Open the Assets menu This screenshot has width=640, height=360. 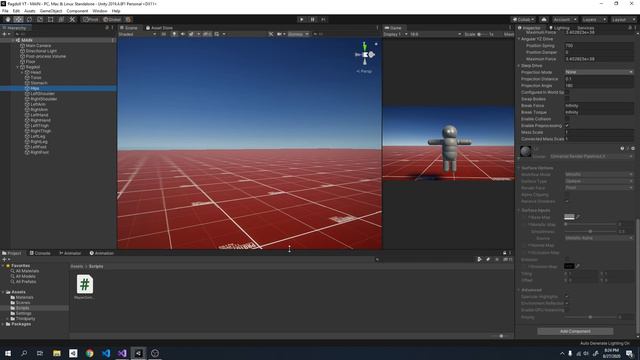tap(29, 11)
